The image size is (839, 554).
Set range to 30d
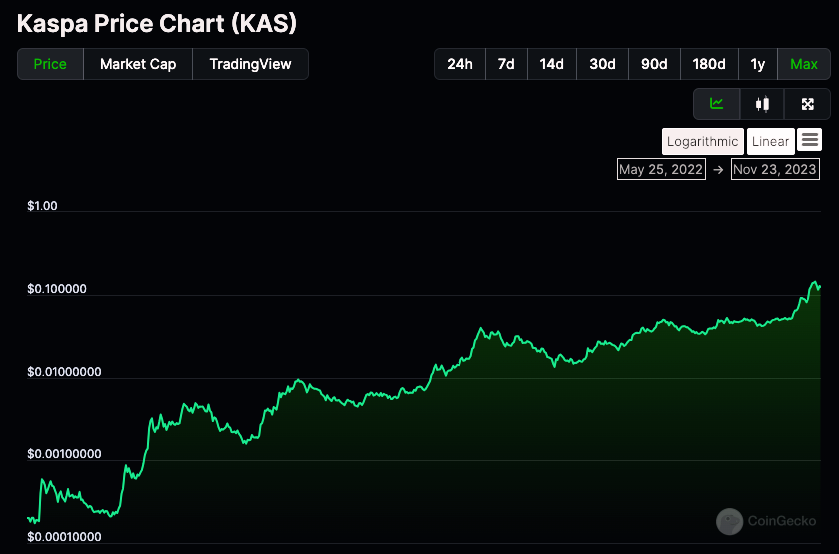602,64
